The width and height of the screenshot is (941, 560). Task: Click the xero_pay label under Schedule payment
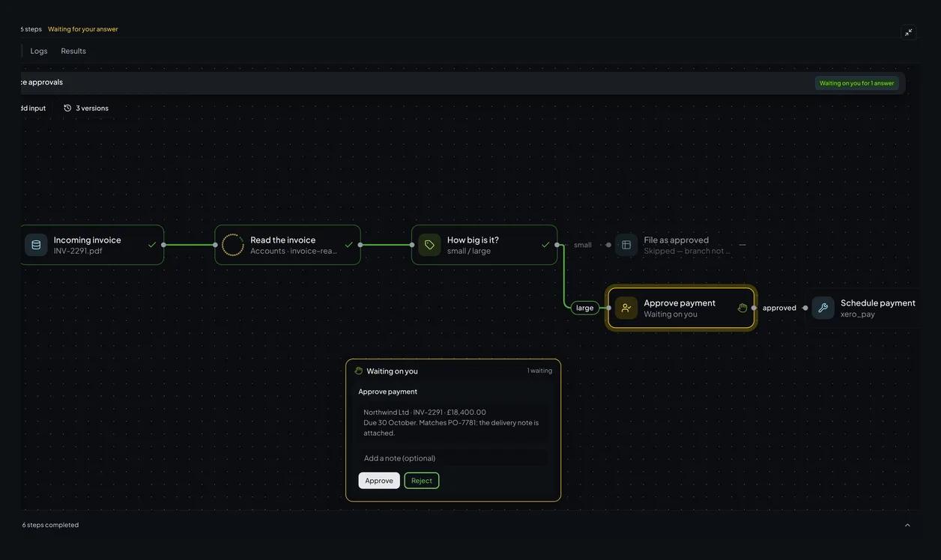tap(858, 314)
